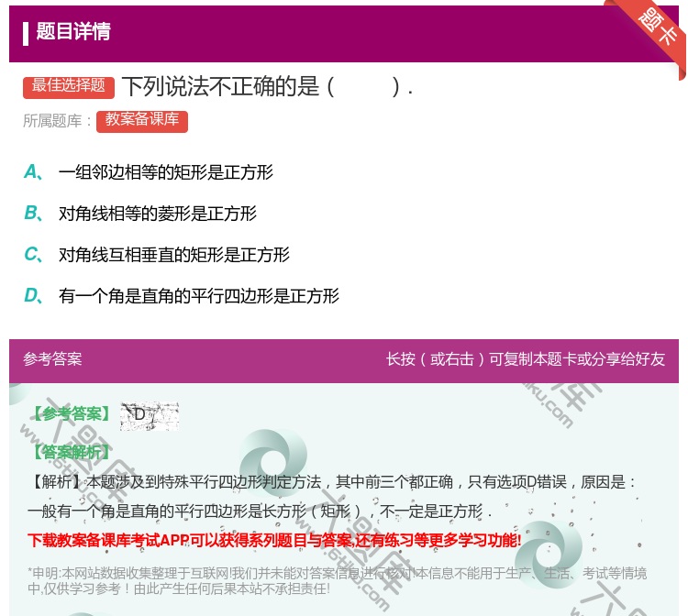Click the 最佳选择题 question type badge

click(x=69, y=86)
